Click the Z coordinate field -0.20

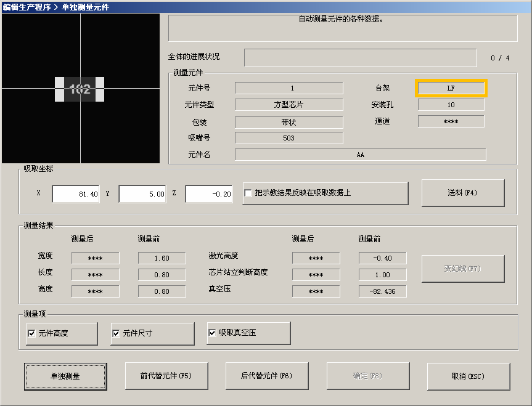208,194
